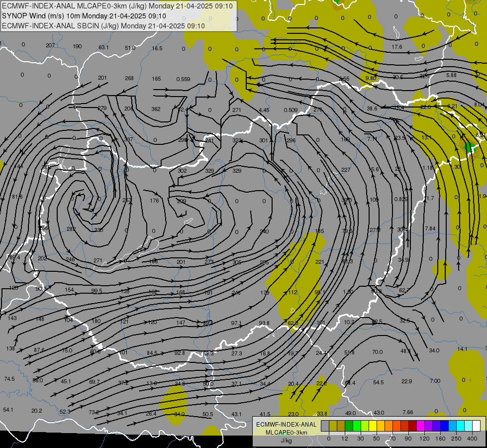Click the map value 63.1

[104, 47]
